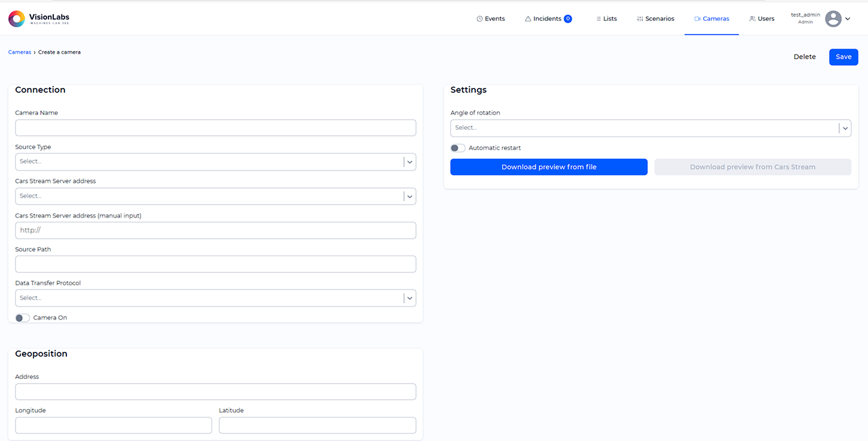
Task: Click the Save button
Action: pyautogui.click(x=843, y=56)
